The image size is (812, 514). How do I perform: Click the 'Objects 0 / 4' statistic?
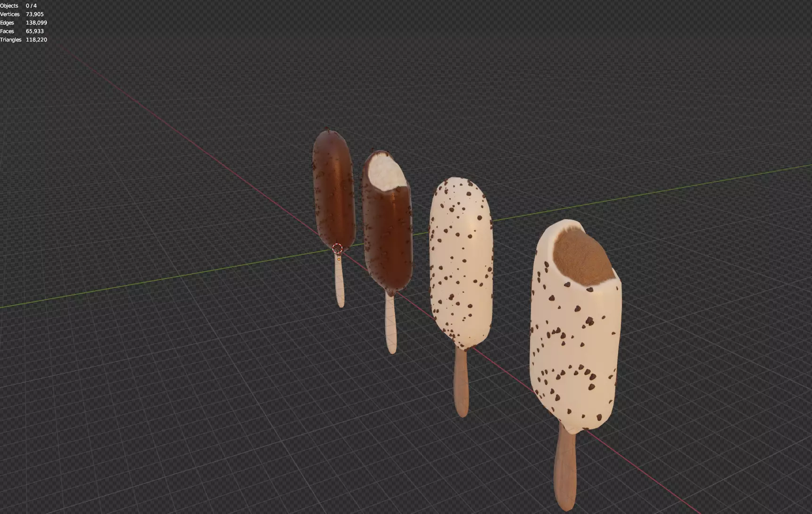tap(18, 6)
